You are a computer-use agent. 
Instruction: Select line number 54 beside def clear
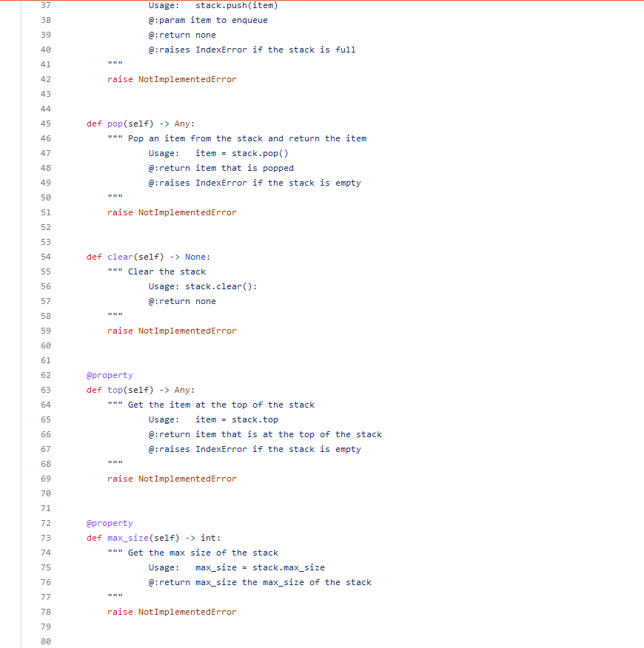point(45,257)
